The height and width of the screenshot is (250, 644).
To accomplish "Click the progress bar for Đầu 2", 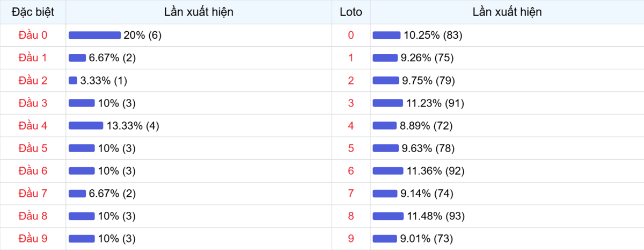I will (x=73, y=81).
